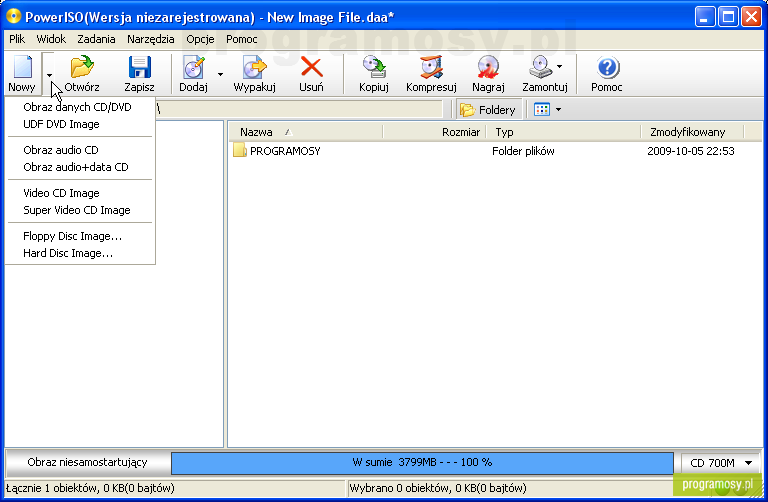The width and height of the screenshot is (768, 502).
Task: Click the PowerISO title bar disc icon
Action: (x=13, y=17)
